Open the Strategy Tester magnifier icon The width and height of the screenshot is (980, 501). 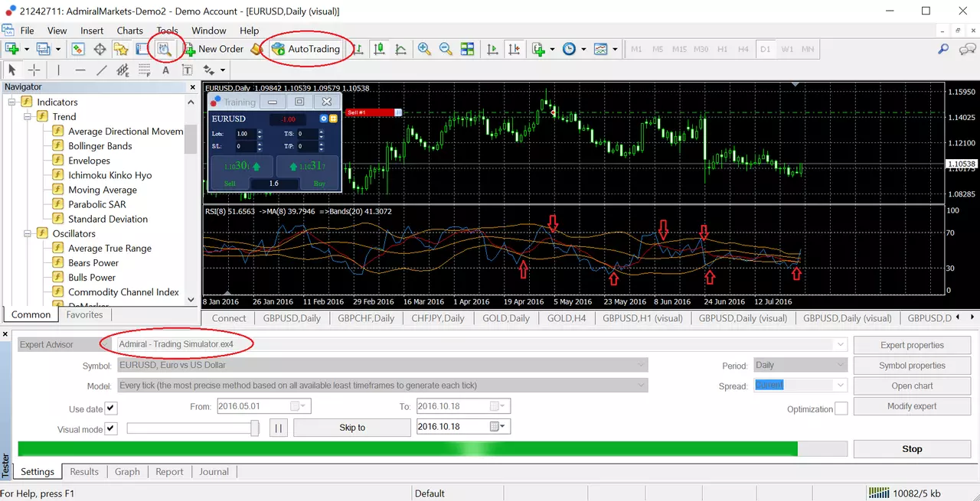click(165, 49)
